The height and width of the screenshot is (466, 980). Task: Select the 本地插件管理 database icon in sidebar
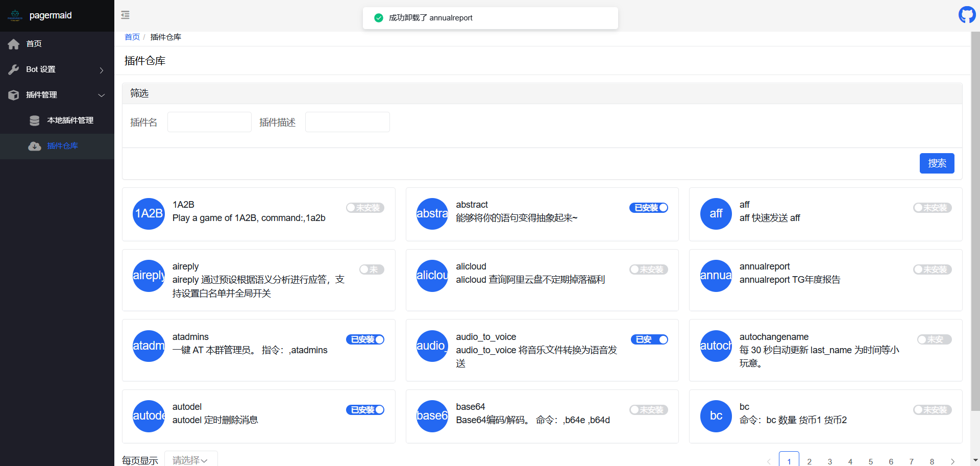pos(34,120)
